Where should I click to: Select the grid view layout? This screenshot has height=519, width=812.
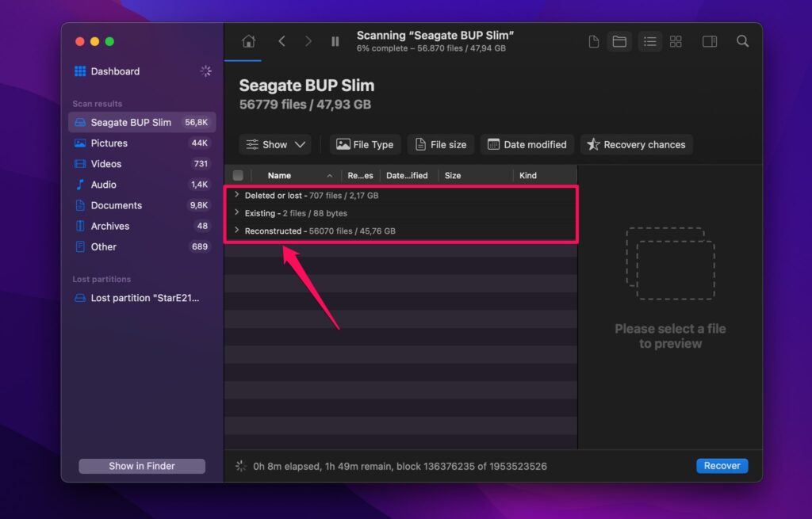[676, 41]
